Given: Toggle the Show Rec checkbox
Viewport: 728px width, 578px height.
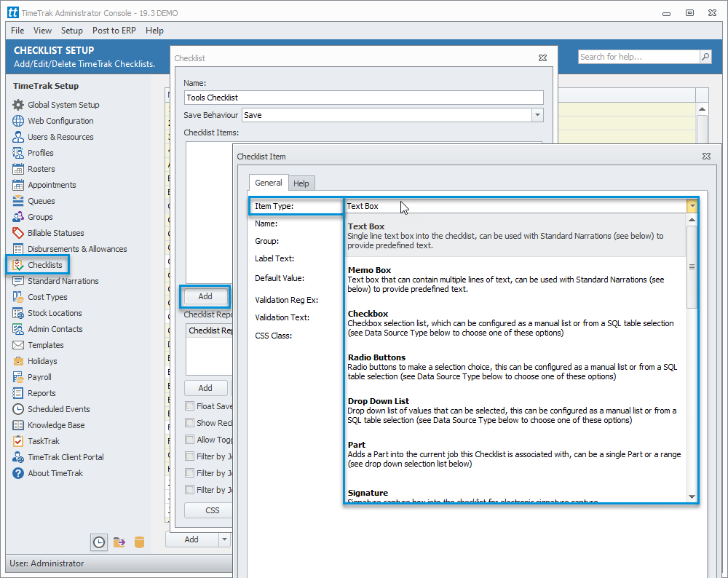Looking at the screenshot, I should point(189,423).
